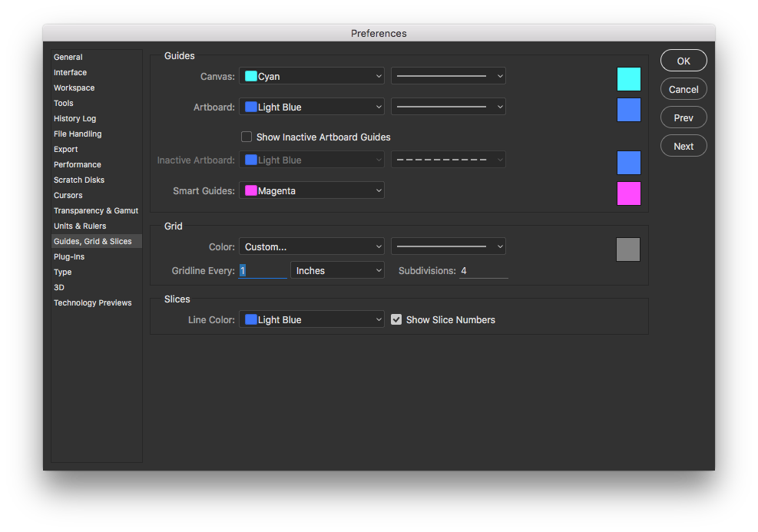Image resolution: width=758 pixels, height=532 pixels.
Task: Click the Next button
Action: point(684,146)
